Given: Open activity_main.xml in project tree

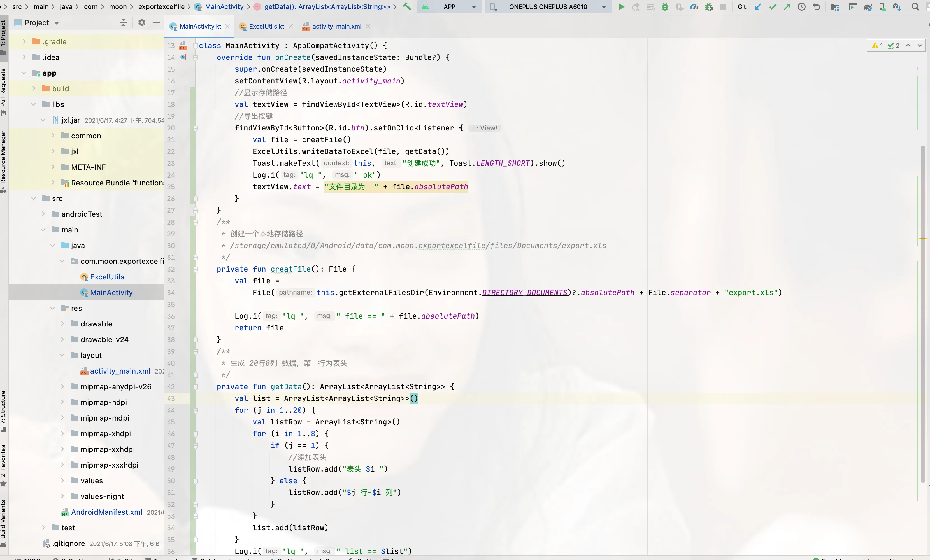Looking at the screenshot, I should point(120,371).
